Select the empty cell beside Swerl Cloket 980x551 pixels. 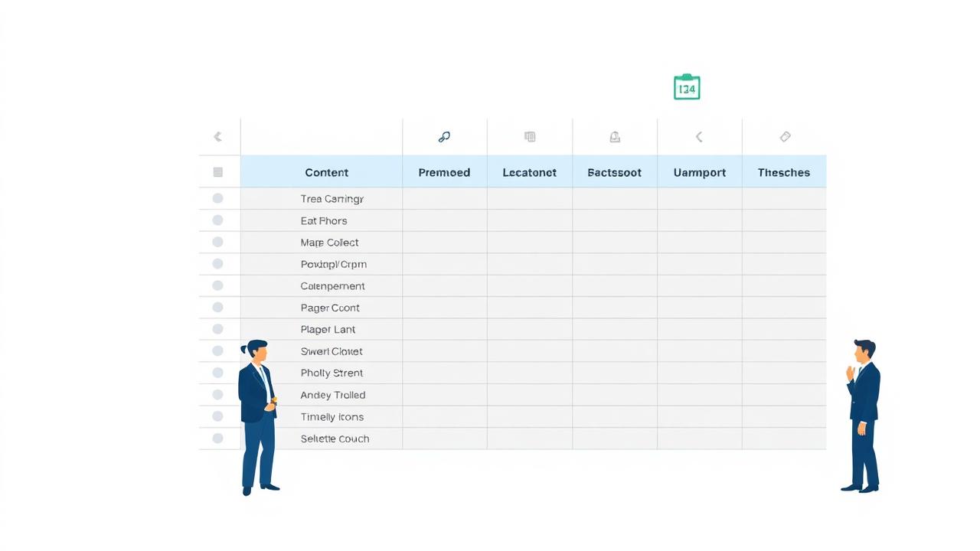(x=444, y=351)
